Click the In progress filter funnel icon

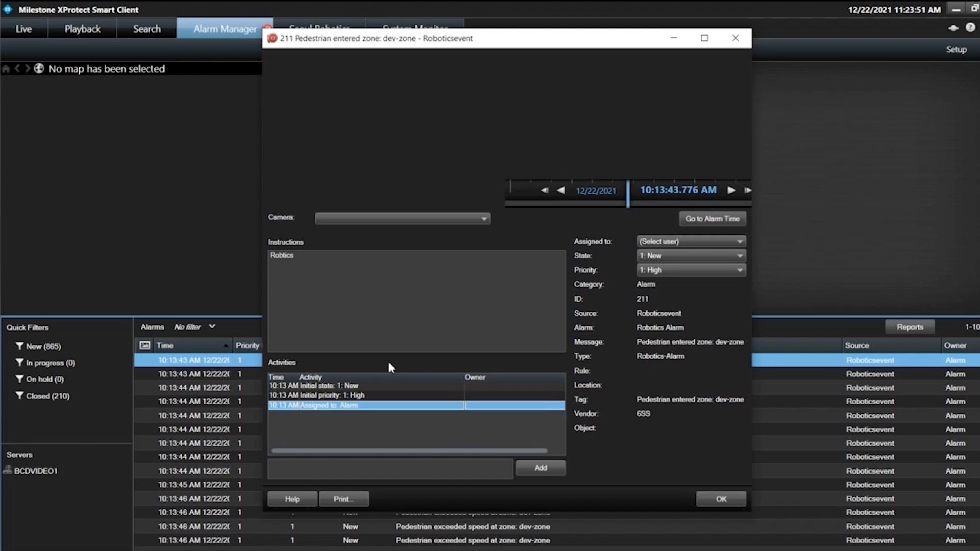click(19, 362)
